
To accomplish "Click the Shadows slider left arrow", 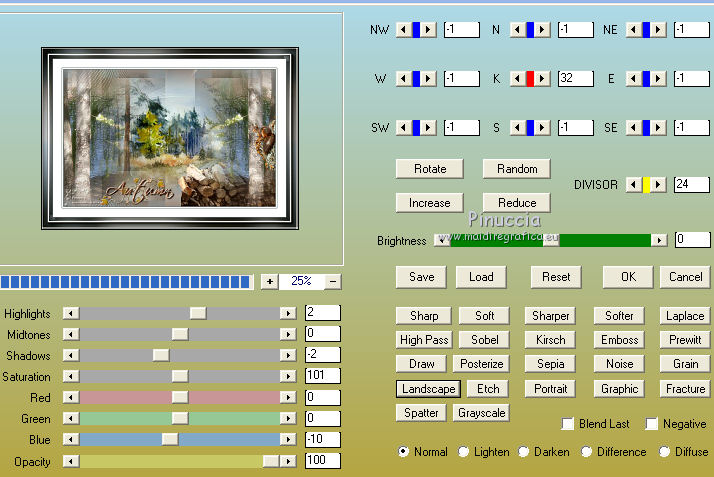I will [71, 355].
